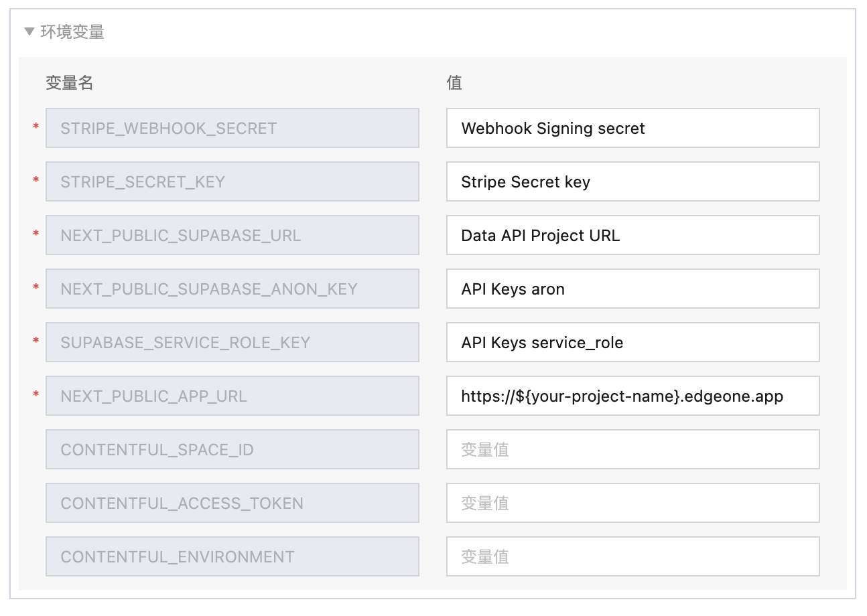Click the STRIPE_SECRET_KEY name field
Image resolution: width=867 pixels, height=616 pixels.
click(232, 181)
